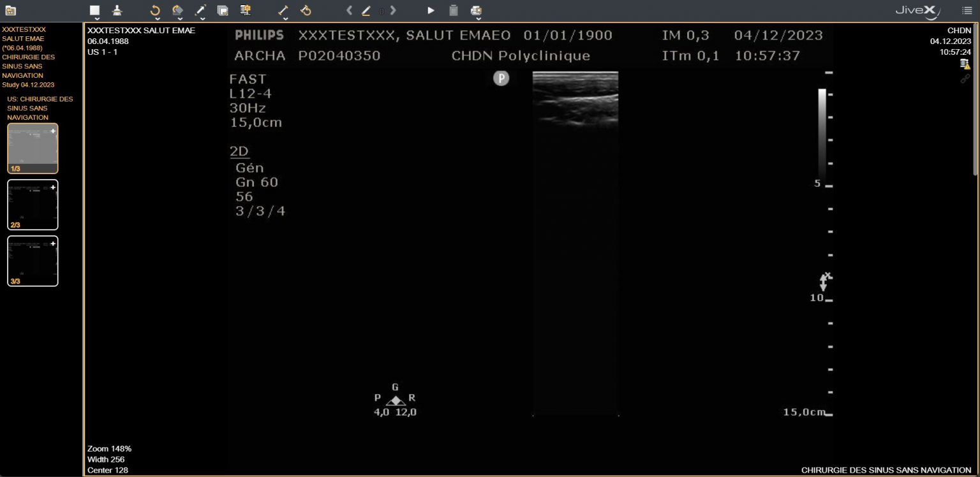980x477 pixels.
Task: Open the study browser folder icon
Action: (x=10, y=10)
